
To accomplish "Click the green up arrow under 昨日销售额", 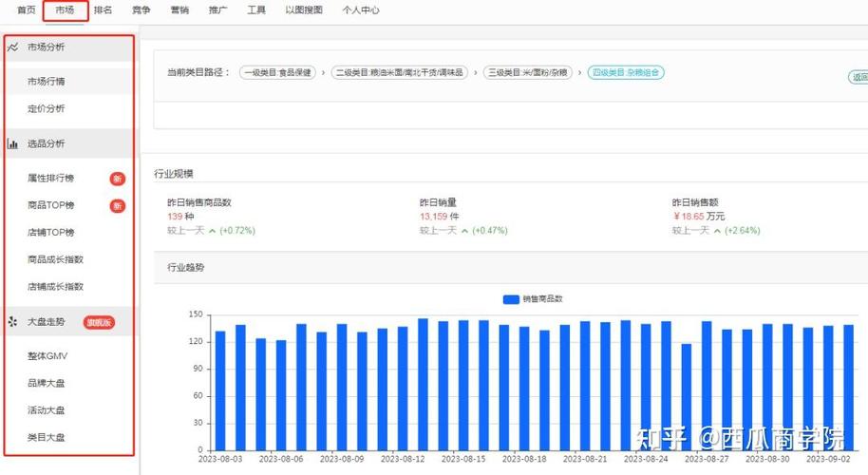I will click(717, 231).
